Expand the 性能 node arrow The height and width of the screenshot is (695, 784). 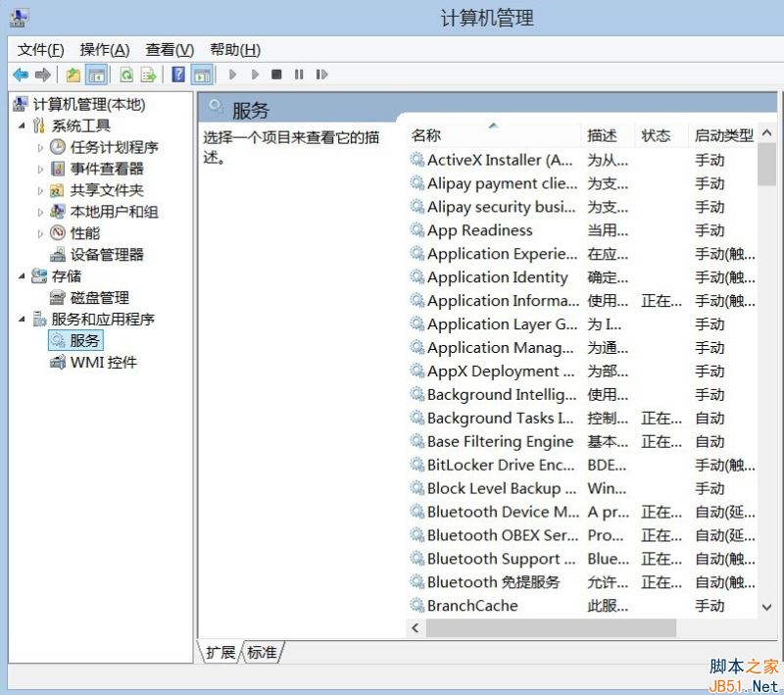click(40, 233)
